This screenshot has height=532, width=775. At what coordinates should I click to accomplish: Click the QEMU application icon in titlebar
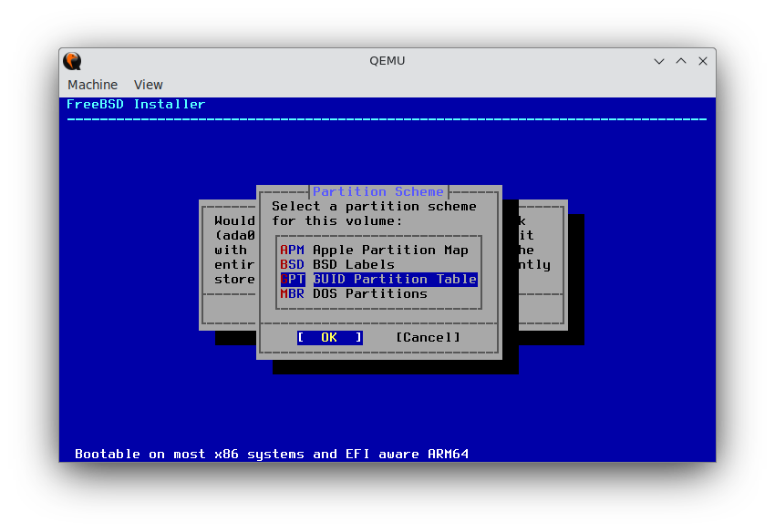71,61
